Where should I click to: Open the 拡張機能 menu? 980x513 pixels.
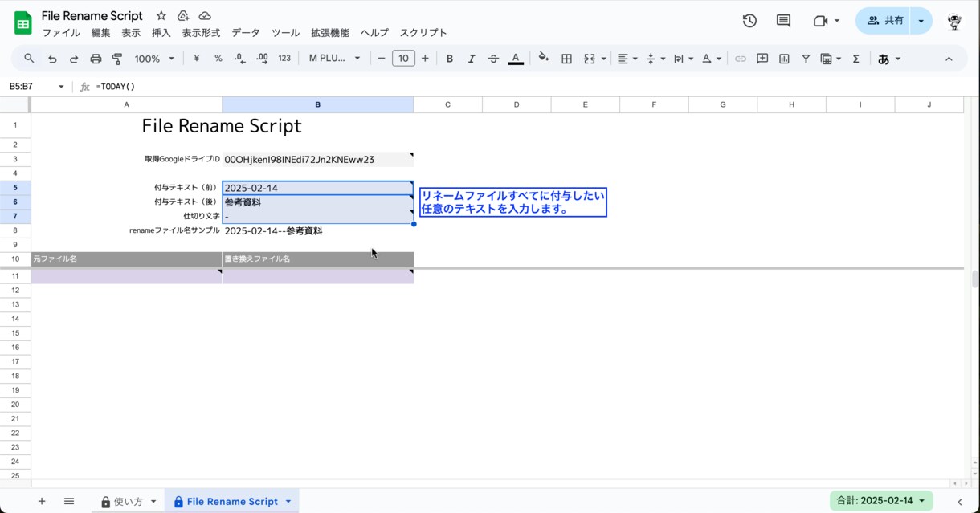330,33
